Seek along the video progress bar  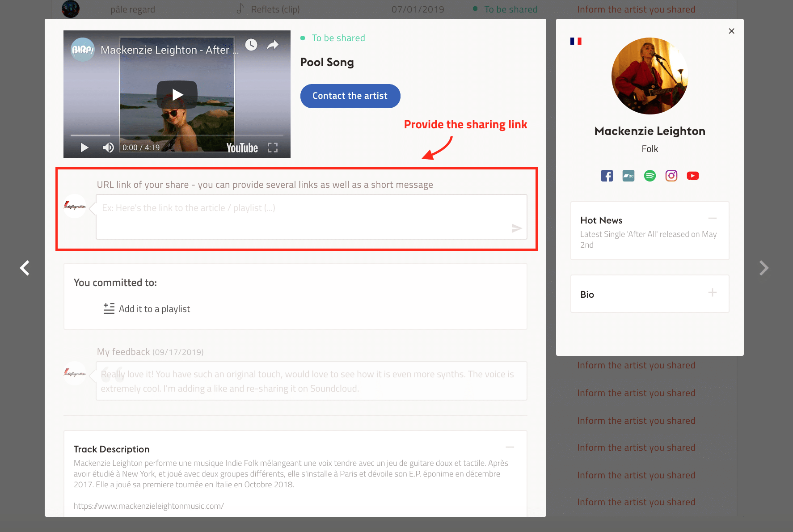pyautogui.click(x=177, y=135)
